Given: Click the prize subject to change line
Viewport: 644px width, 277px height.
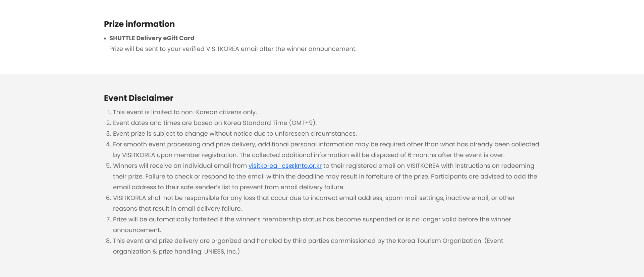Looking at the screenshot, I should [x=235, y=134].
